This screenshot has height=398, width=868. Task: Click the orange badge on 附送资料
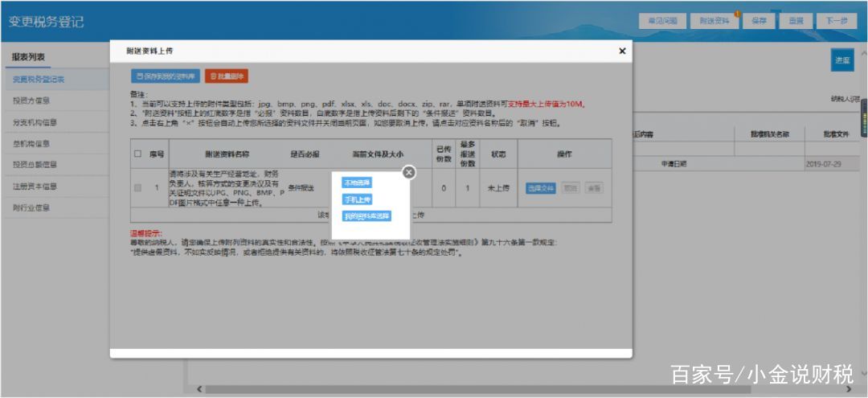click(x=737, y=14)
